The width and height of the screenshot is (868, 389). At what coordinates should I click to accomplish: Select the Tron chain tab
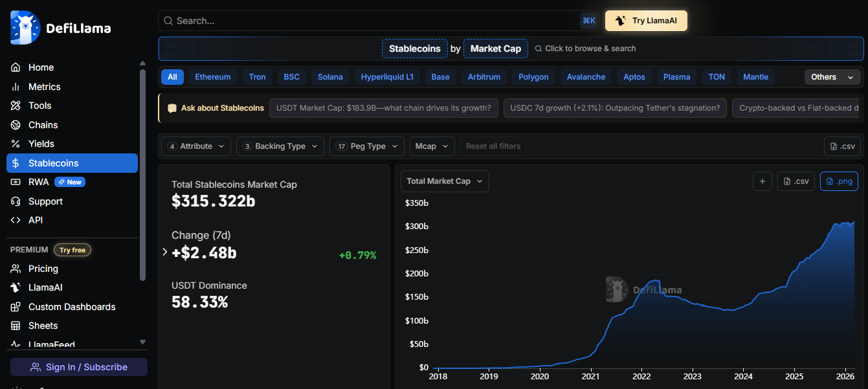(257, 77)
